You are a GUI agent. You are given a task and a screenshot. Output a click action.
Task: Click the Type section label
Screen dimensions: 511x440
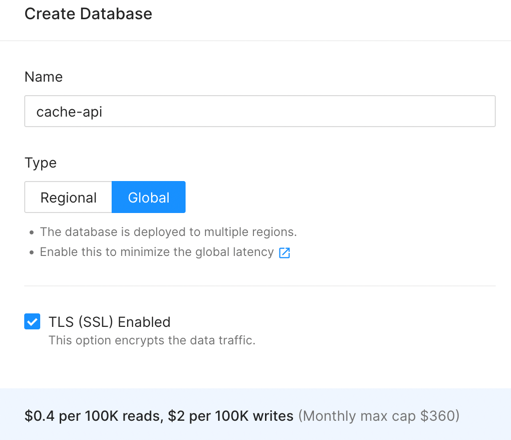point(40,163)
